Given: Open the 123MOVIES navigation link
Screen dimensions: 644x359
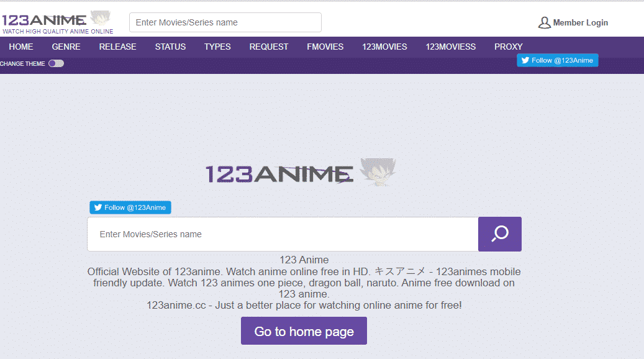Looking at the screenshot, I should [x=384, y=47].
